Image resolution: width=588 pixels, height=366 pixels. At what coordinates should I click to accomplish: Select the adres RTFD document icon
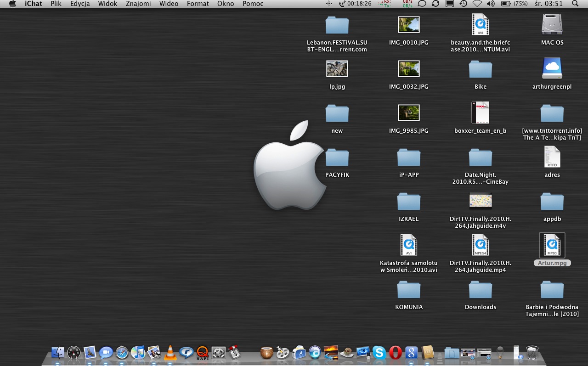552,157
